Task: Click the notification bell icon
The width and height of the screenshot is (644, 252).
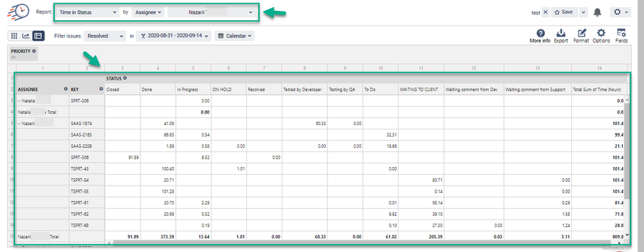Action: click(598, 12)
